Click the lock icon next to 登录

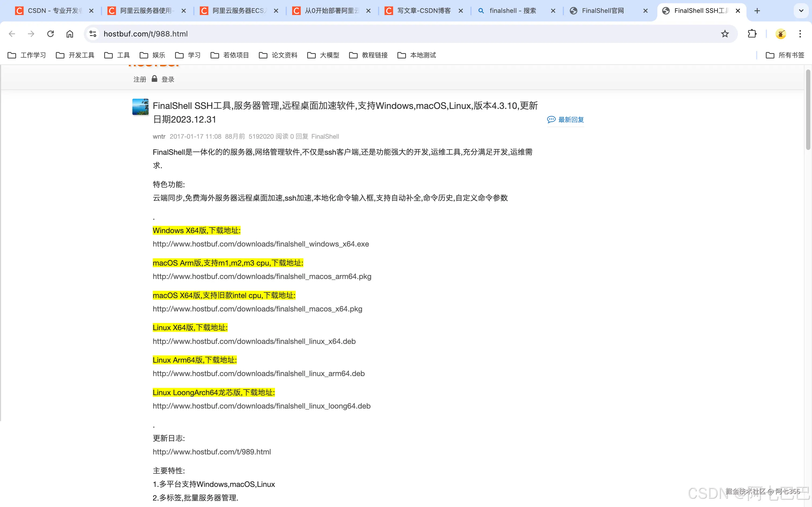click(x=154, y=78)
